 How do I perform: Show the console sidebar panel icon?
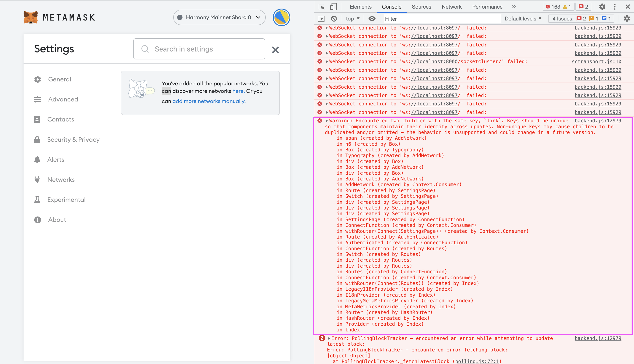pos(321,19)
